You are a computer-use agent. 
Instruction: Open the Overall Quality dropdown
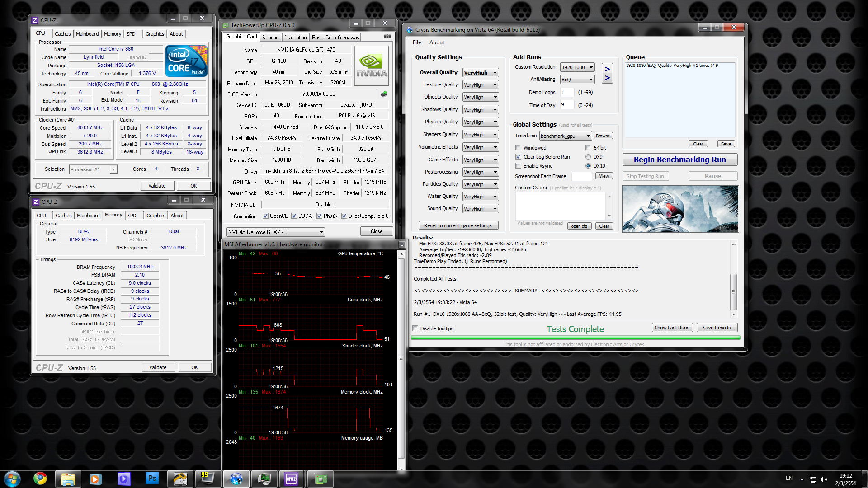tap(481, 73)
